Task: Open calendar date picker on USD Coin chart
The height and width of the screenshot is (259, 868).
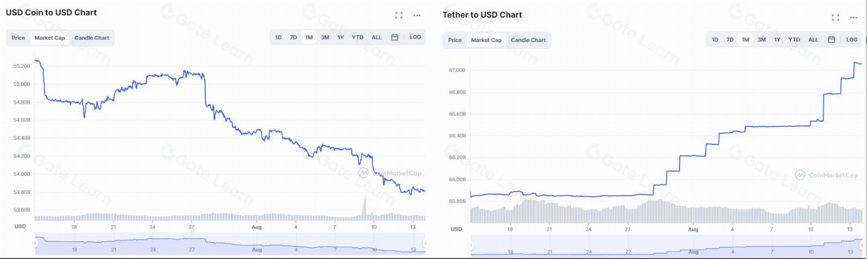Action: pos(395,37)
